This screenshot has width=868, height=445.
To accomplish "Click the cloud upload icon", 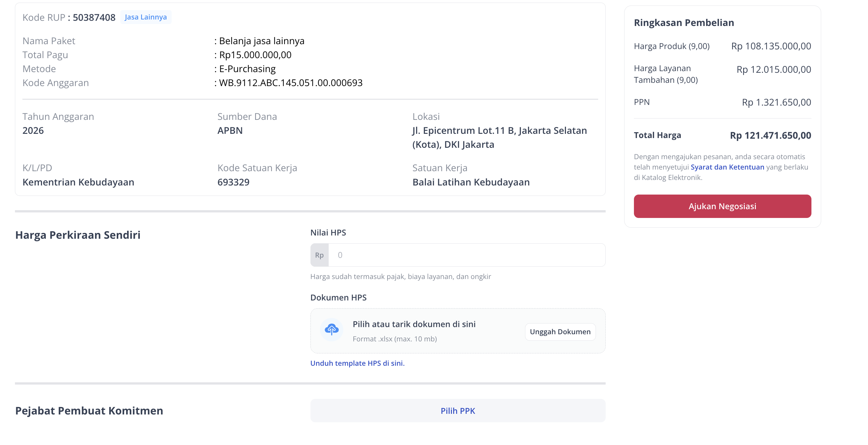I will (332, 330).
